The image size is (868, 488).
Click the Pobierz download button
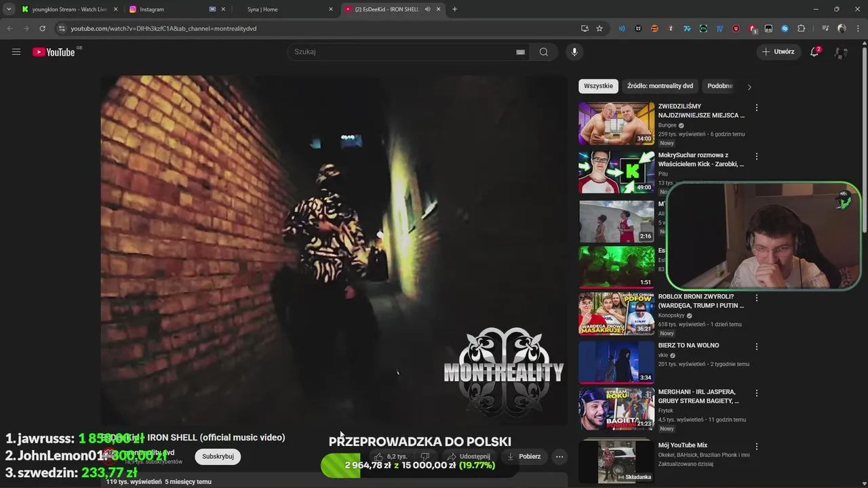tap(524, 456)
